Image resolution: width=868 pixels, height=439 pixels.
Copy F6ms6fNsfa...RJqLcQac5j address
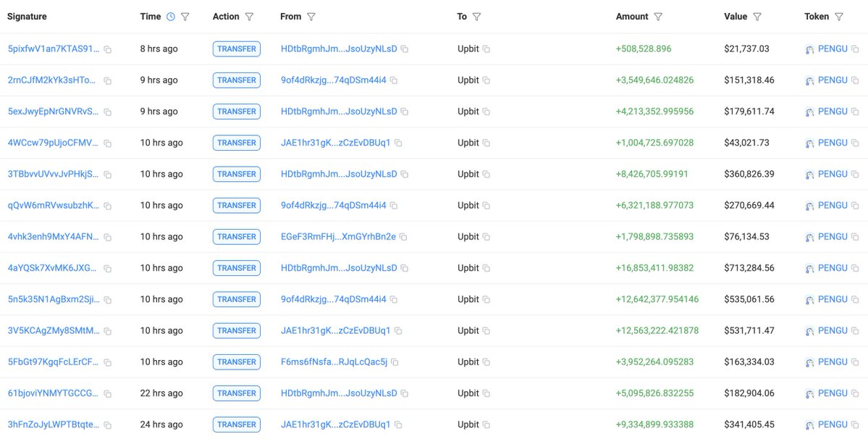click(395, 362)
